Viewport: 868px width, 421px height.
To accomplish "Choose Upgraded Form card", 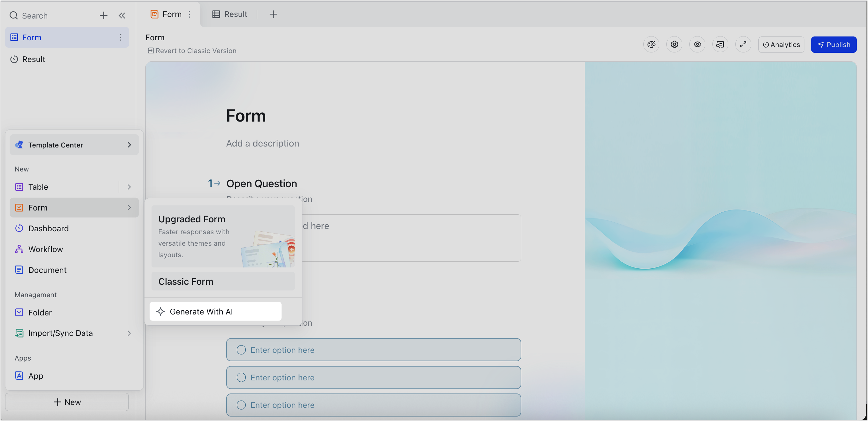I will coord(223,237).
